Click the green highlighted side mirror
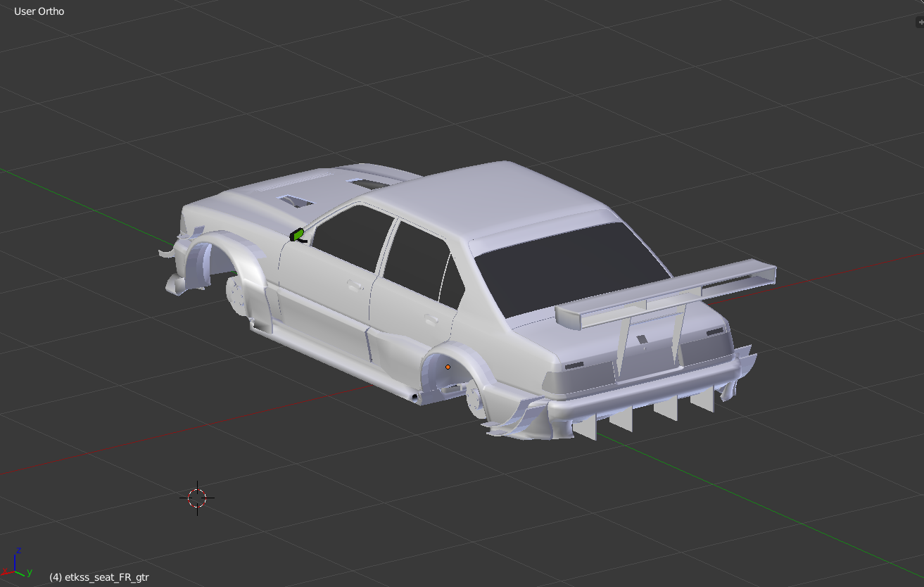924x587 pixels. (x=297, y=234)
